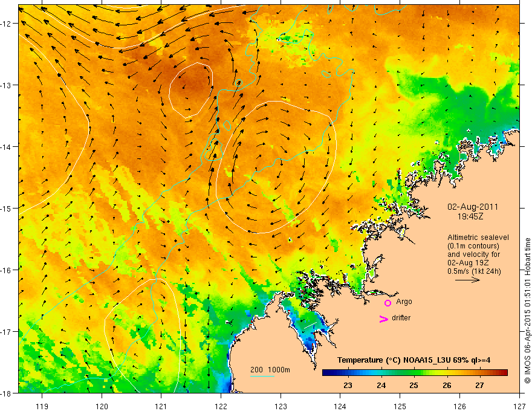Click the latitude label -15
The width and height of the screenshot is (532, 411).
point(6,209)
